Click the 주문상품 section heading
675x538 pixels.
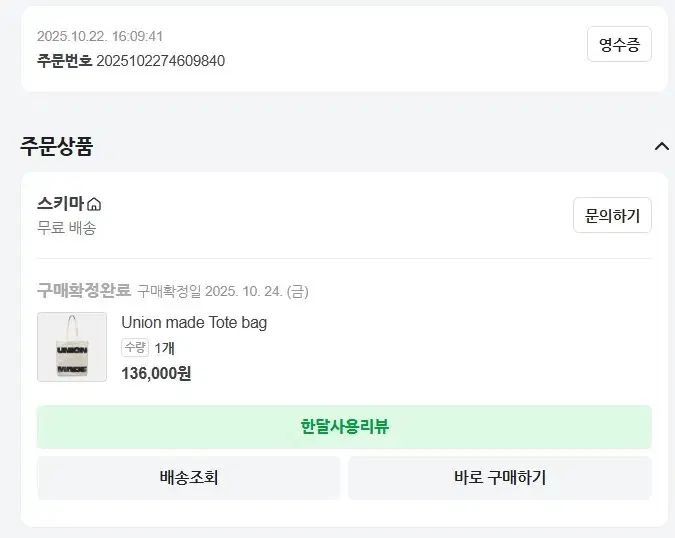click(57, 146)
